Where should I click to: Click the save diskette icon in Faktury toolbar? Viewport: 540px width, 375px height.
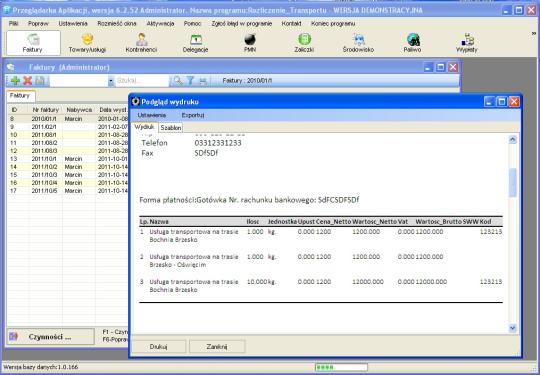coord(40,81)
